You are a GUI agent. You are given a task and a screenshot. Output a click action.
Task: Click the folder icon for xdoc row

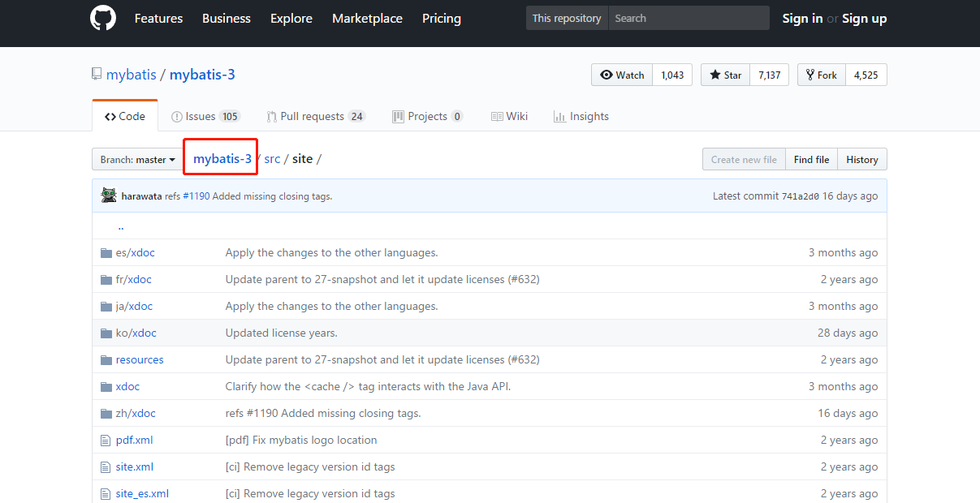pyautogui.click(x=106, y=387)
